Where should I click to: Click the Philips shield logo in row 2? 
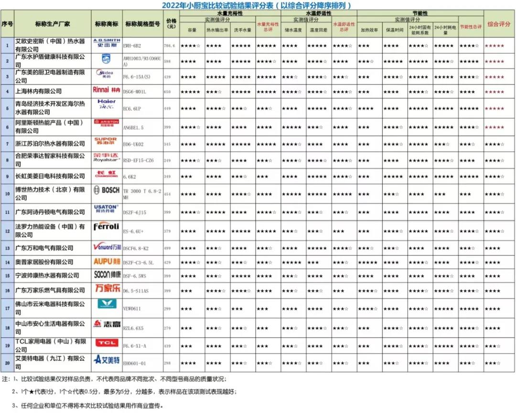pyautogui.click(x=106, y=59)
